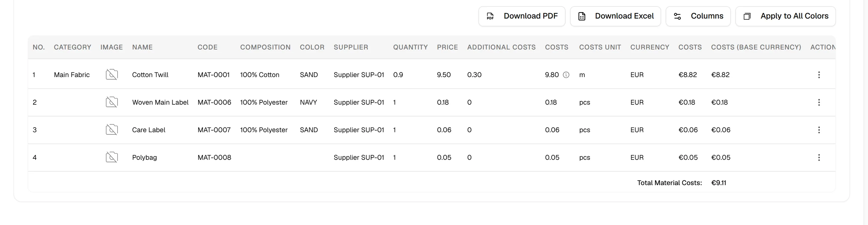Open the Cotton Twill row actions menu

[x=819, y=74]
